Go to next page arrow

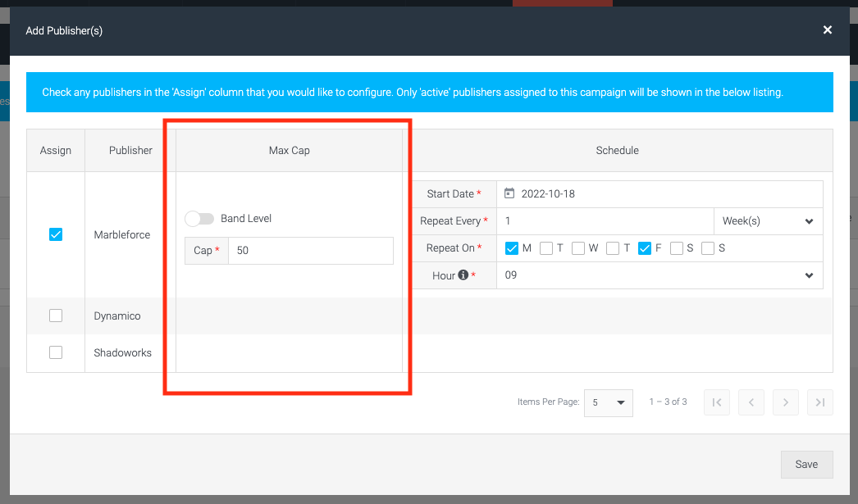pos(786,402)
